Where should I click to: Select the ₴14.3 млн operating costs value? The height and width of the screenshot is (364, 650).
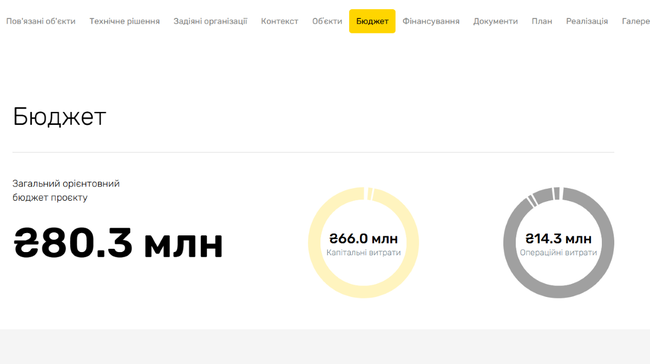(x=558, y=238)
